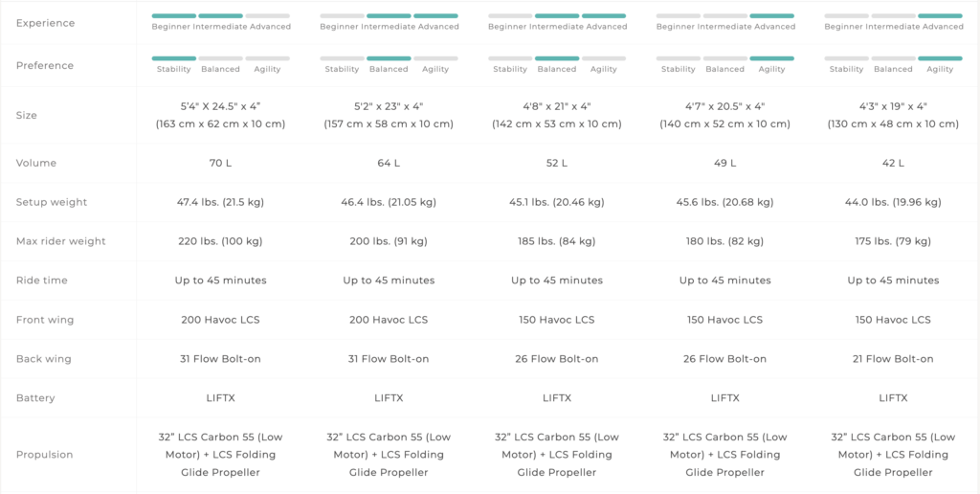Click the teal Stability bar in first column

(174, 58)
